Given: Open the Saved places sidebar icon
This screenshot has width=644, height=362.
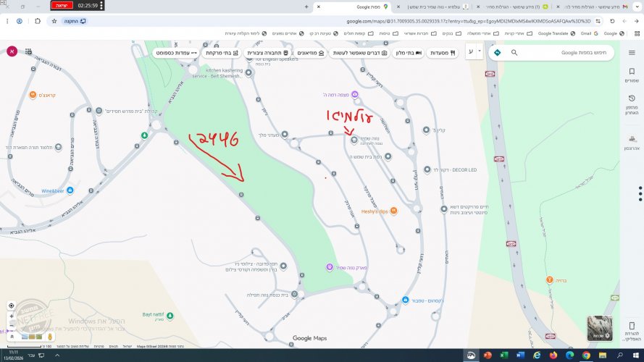Looking at the screenshot, I should (x=632, y=75).
